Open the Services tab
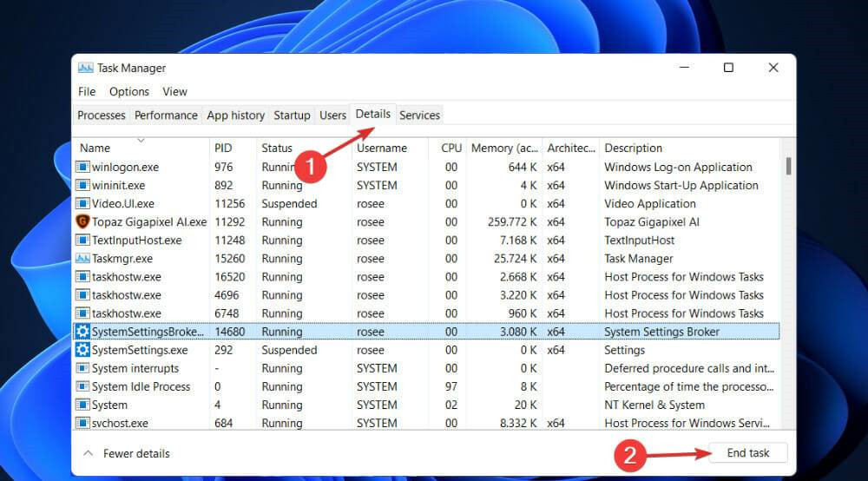This screenshot has width=868, height=481. [419, 115]
